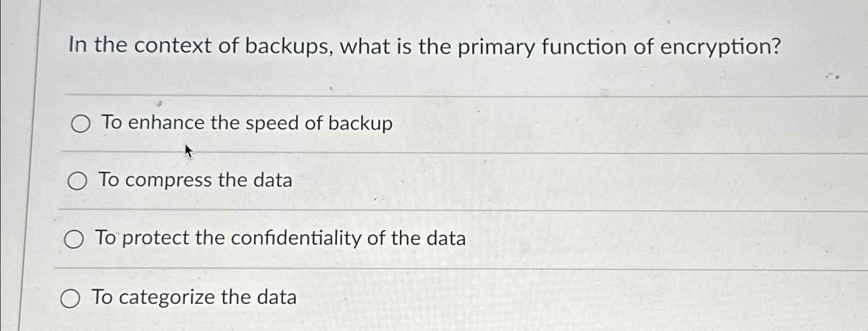
Task: Click the row containing the third answer option
Action: [x=361, y=238]
